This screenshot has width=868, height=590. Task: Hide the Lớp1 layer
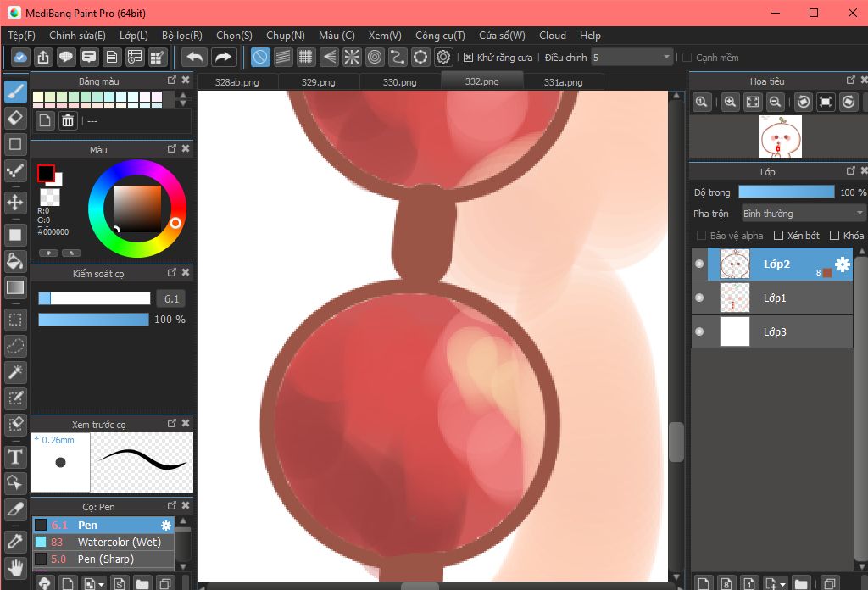click(x=699, y=298)
